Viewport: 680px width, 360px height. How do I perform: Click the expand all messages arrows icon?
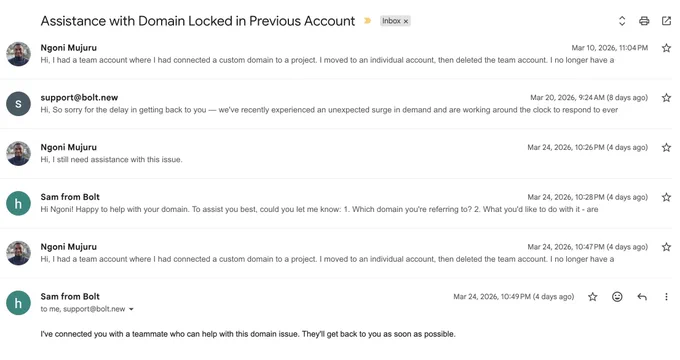click(622, 21)
